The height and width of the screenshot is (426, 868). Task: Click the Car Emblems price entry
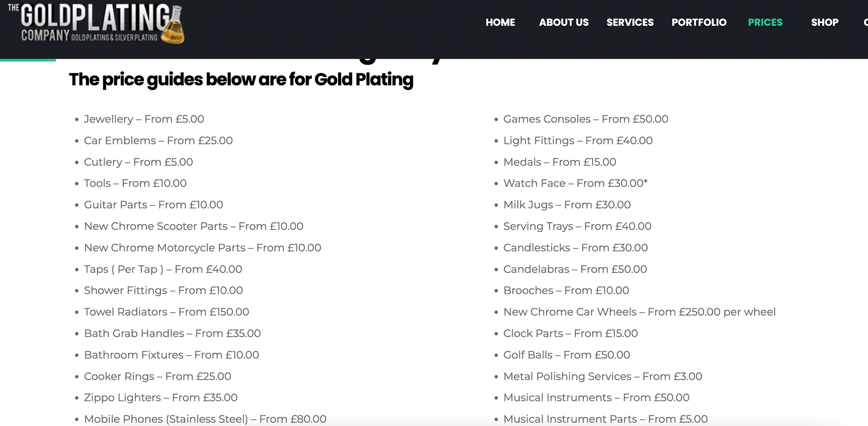tap(158, 141)
